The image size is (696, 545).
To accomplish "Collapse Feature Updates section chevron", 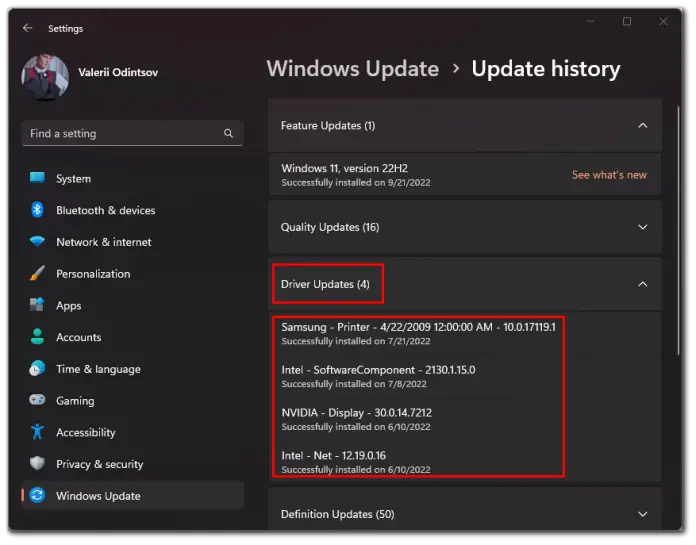I will coord(642,126).
